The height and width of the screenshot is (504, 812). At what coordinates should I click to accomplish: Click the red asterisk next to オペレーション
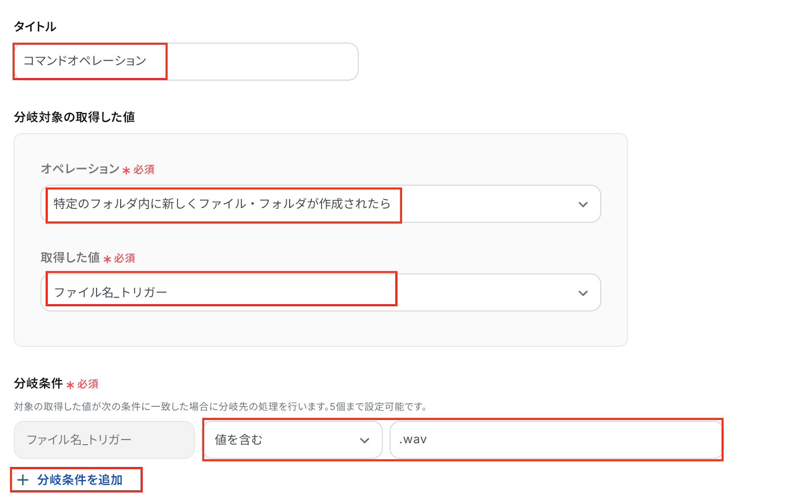point(126,170)
